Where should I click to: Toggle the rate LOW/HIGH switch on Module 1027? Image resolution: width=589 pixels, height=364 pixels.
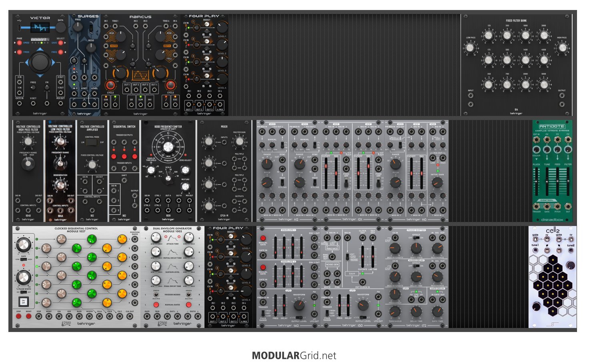coord(24,259)
